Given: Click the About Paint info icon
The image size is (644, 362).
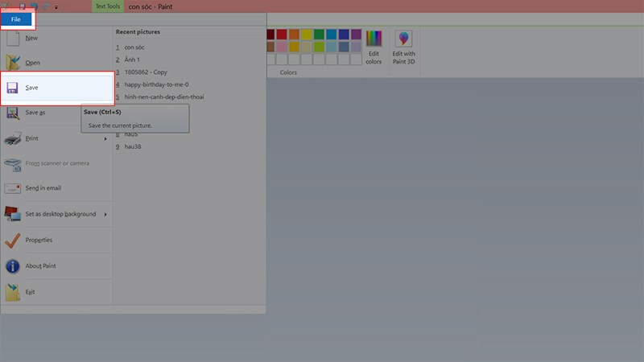Looking at the screenshot, I should 14,265.
